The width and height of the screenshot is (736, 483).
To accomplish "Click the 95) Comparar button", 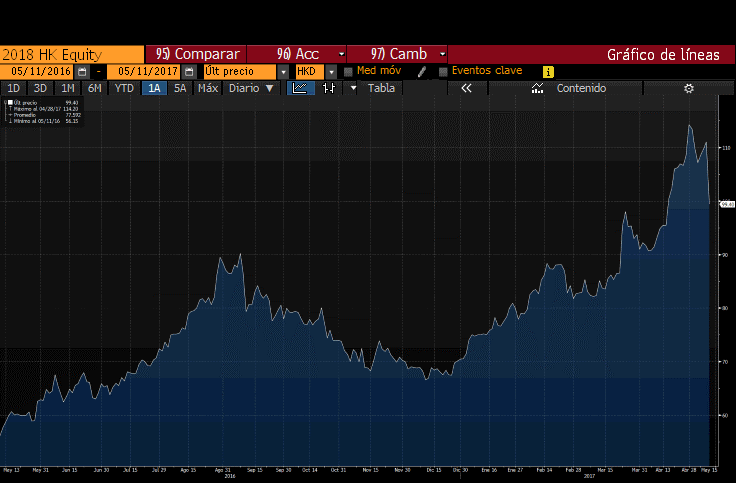I will 196,54.
